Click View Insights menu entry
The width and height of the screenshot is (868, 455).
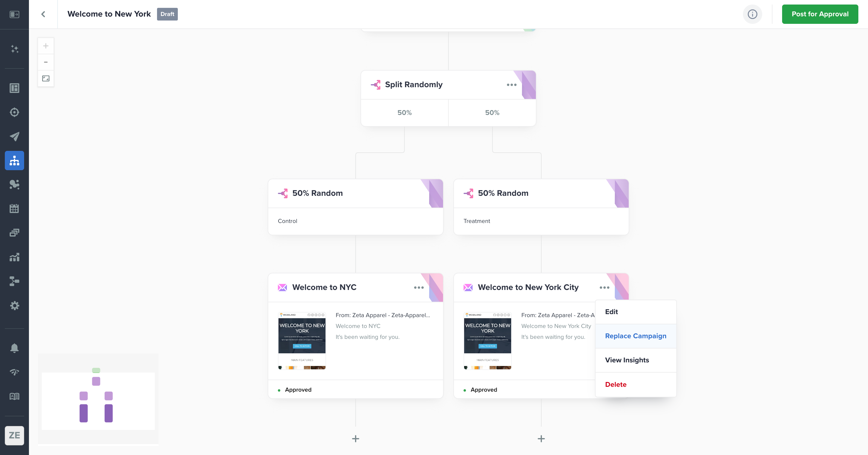pyautogui.click(x=627, y=360)
